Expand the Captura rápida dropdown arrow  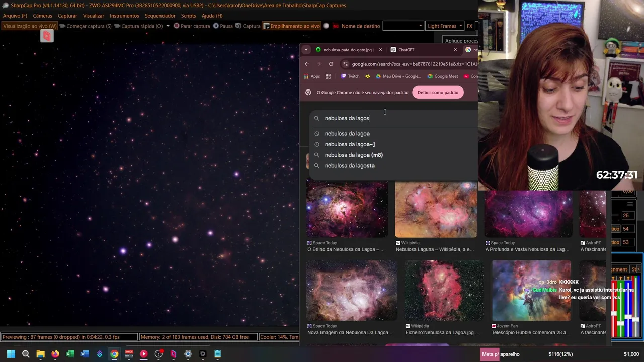point(168,26)
